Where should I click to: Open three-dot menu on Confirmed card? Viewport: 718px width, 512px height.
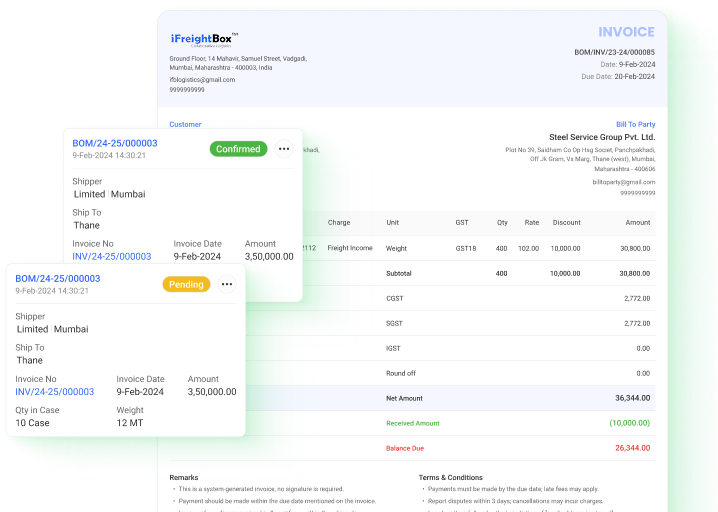284,149
